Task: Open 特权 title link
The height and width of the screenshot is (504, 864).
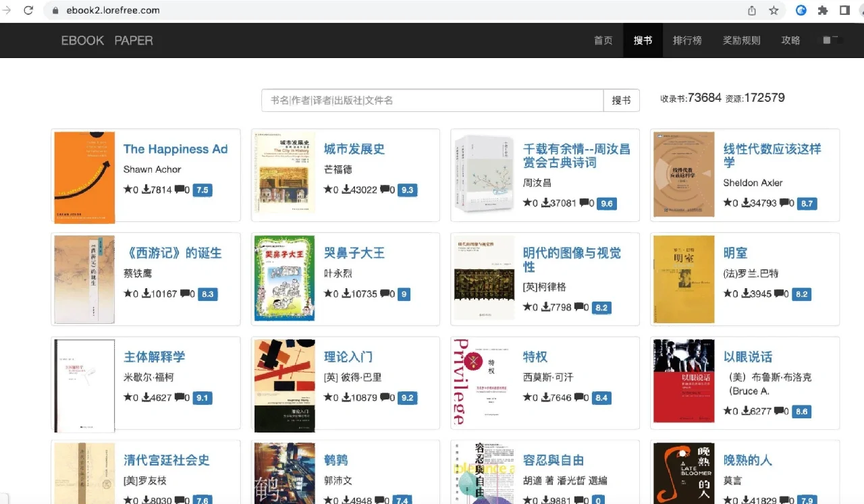Action: click(x=535, y=357)
